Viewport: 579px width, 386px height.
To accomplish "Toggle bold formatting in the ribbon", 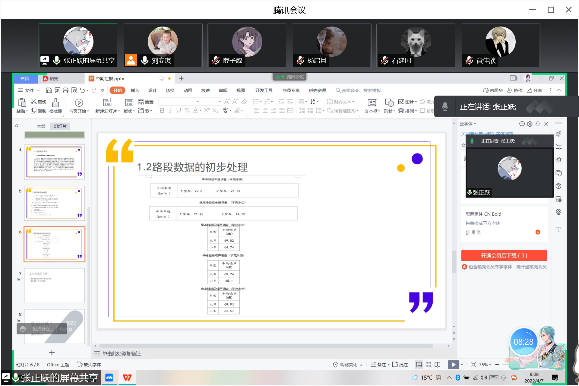I will [x=162, y=110].
